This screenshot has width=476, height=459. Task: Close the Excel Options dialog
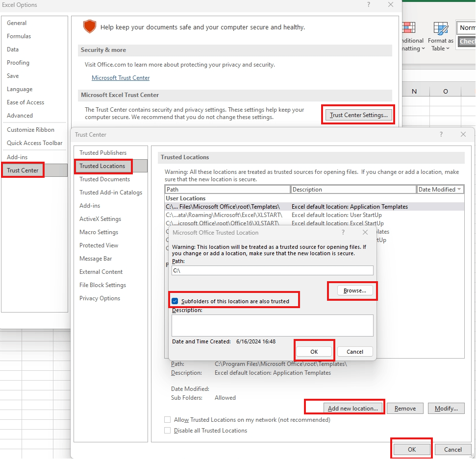pyautogui.click(x=391, y=4)
